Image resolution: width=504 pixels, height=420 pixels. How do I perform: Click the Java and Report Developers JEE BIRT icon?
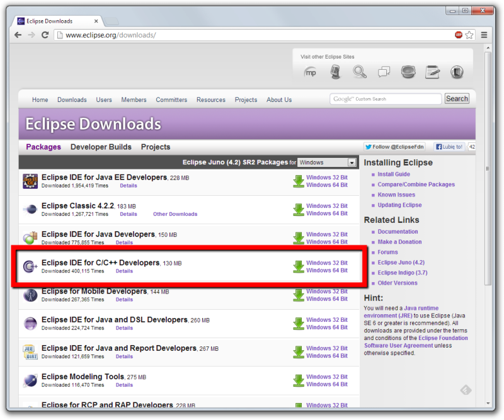(x=30, y=352)
